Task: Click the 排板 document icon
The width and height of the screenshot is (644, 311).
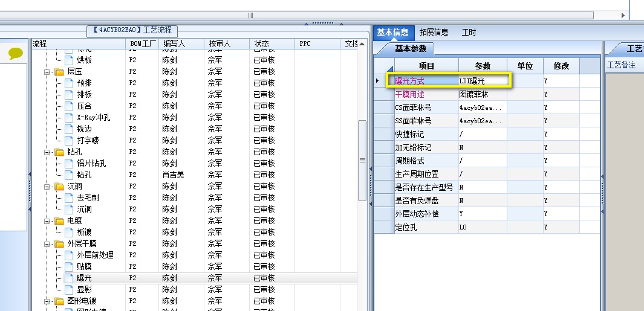Action: point(69,94)
